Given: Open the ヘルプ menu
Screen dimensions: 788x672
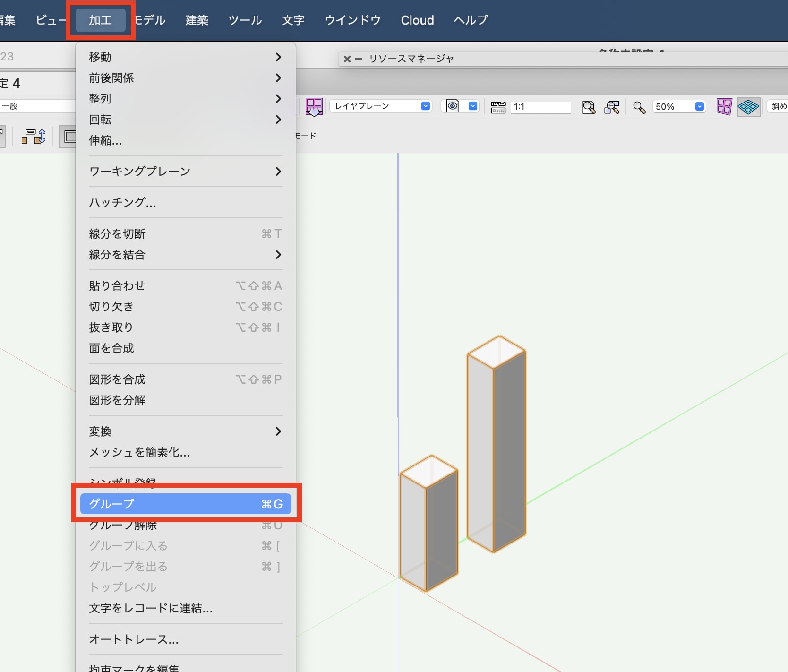Looking at the screenshot, I should tap(471, 20).
